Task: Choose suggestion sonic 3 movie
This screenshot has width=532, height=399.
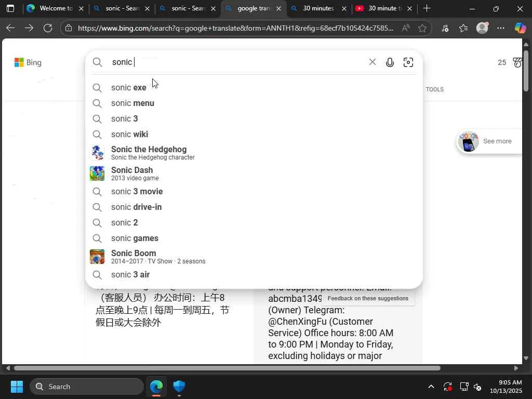Action: click(254, 191)
